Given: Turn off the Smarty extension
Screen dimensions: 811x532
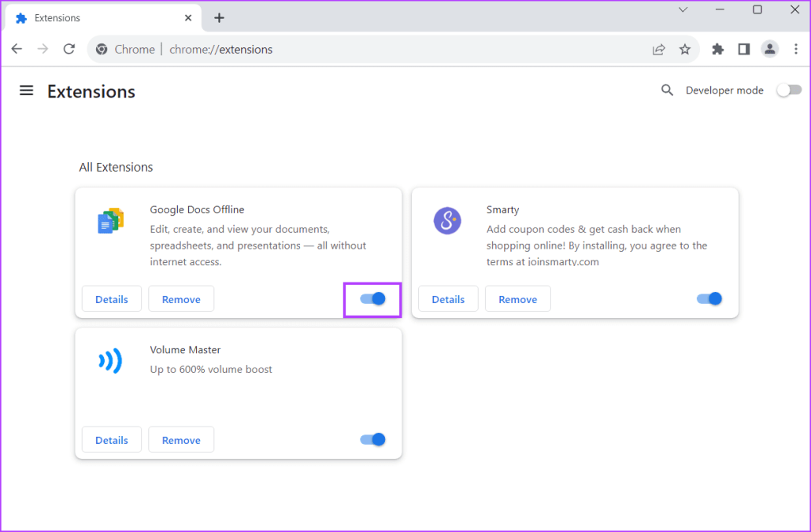Looking at the screenshot, I should pos(709,298).
